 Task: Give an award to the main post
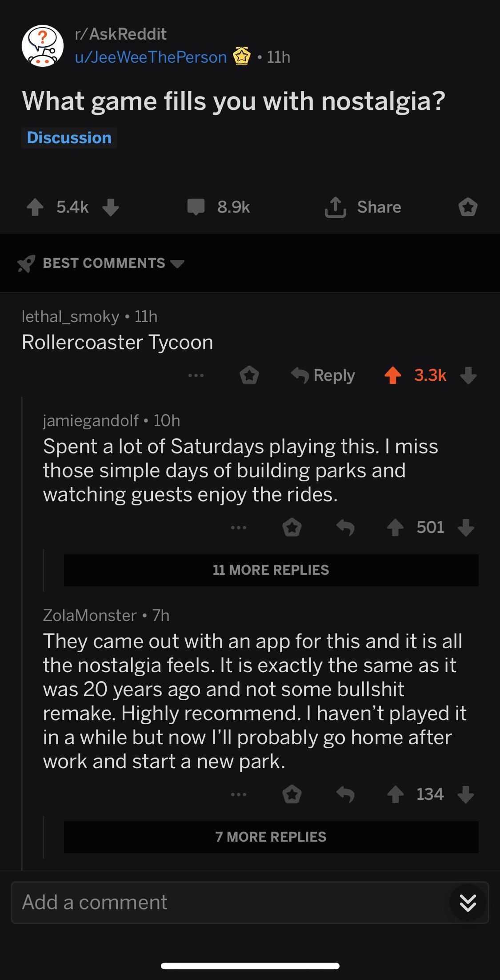pos(468,207)
